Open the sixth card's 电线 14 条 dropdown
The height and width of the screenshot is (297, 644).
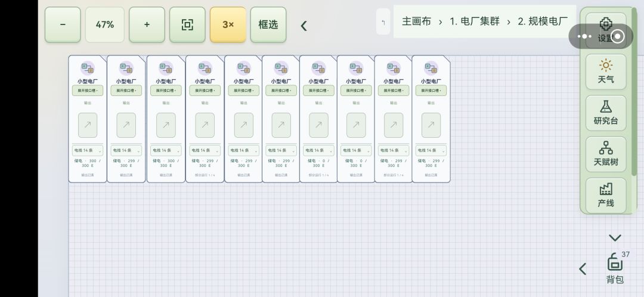tap(281, 150)
